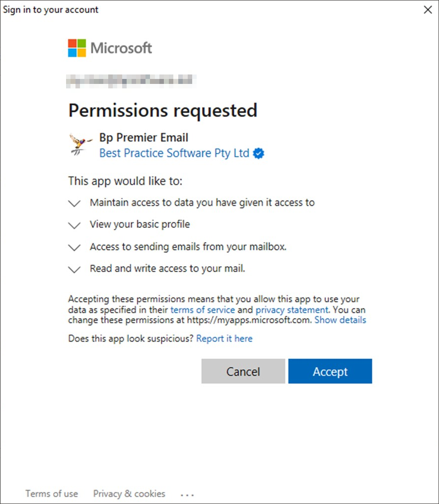This screenshot has height=504, width=439.
Task: Click the Microsoft four-color logo
Action: [x=77, y=48]
